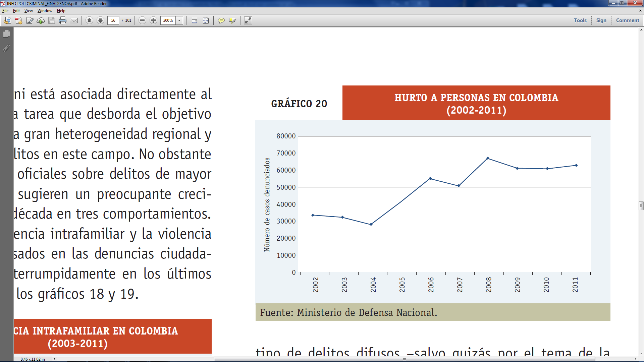Click the fit one full page icon
This screenshot has height=362, width=644.
(206, 20)
